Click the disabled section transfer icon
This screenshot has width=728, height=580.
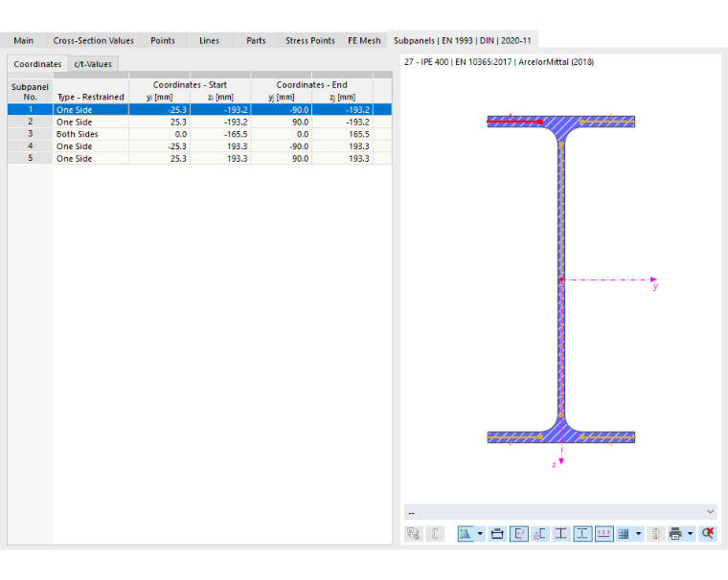pyautogui.click(x=414, y=534)
